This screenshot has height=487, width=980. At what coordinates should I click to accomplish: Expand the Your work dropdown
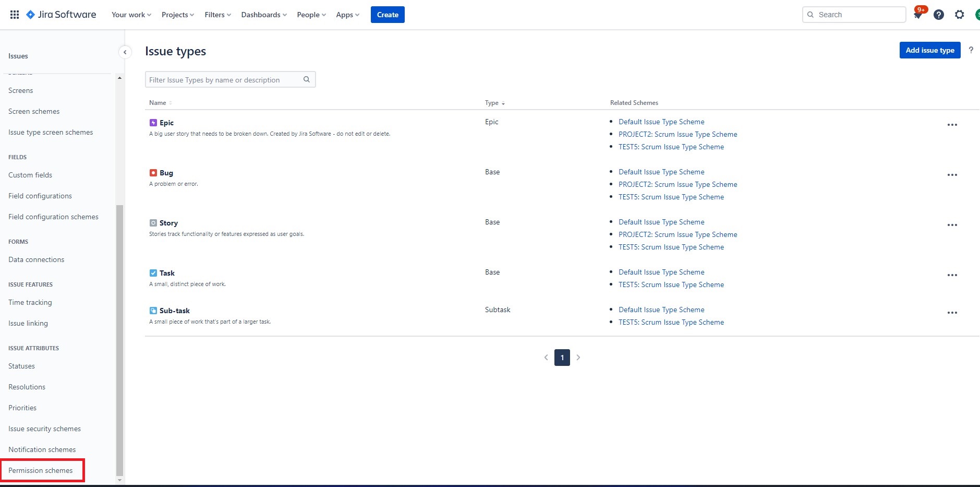(x=131, y=15)
